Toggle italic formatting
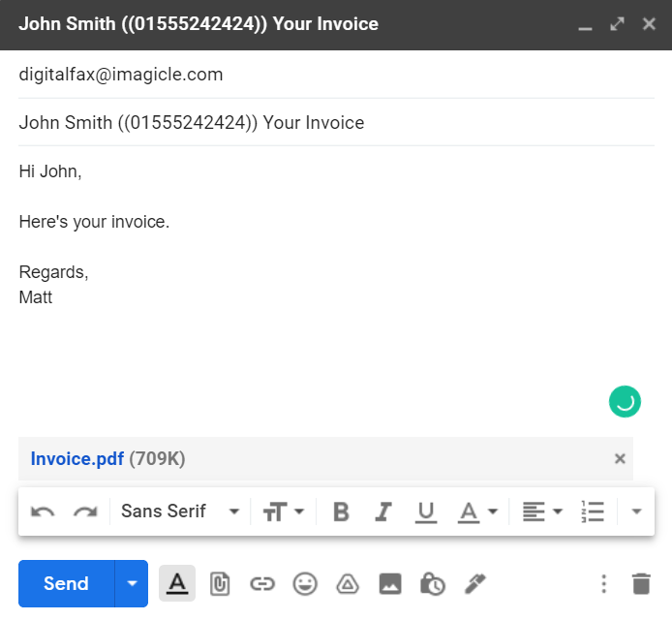This screenshot has width=672, height=620. [x=383, y=511]
